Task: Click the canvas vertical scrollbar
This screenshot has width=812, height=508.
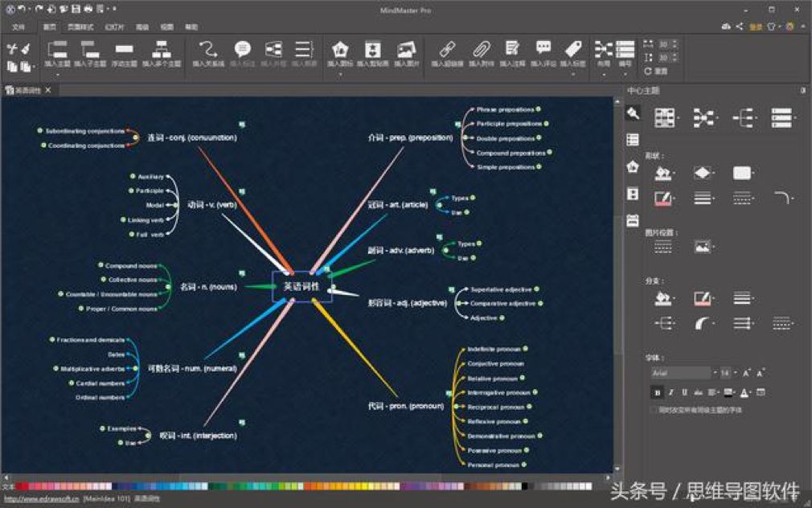Action: pyautogui.click(x=617, y=285)
